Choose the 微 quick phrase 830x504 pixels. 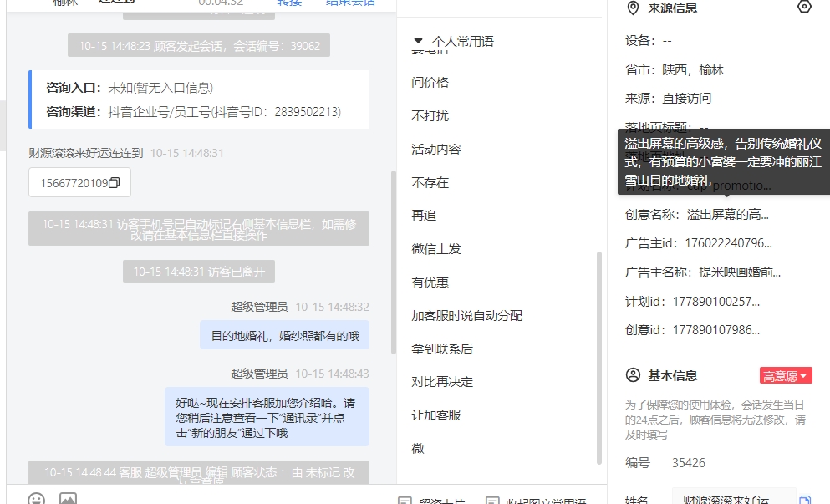(x=418, y=448)
